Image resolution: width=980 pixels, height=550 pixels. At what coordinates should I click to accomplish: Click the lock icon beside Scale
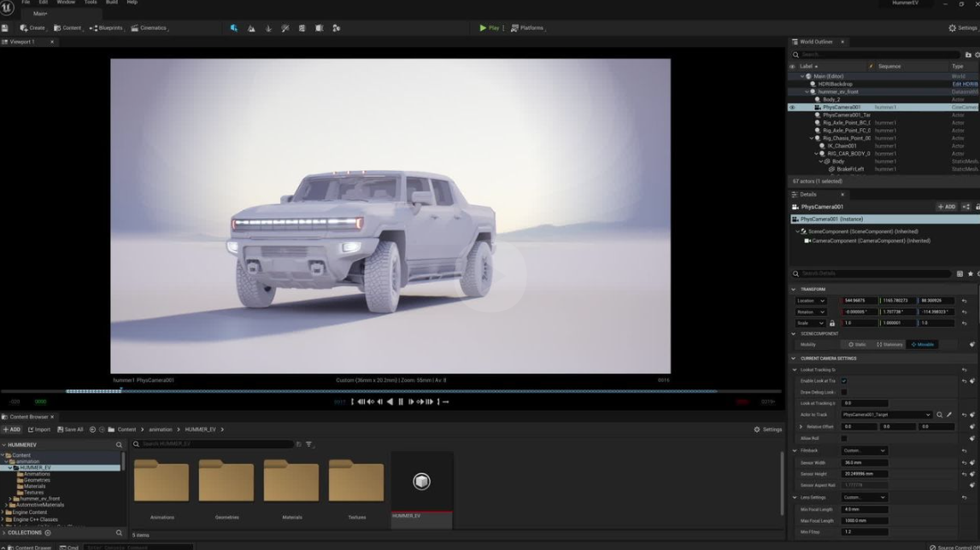pos(832,324)
